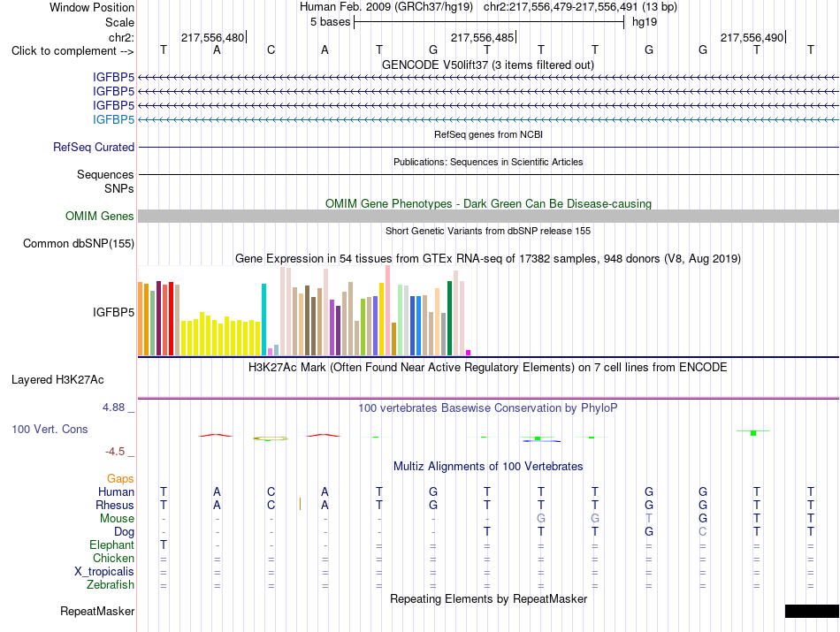840x632 pixels.
Task: Click the 'C' base in the complement row
Action: 271,49
